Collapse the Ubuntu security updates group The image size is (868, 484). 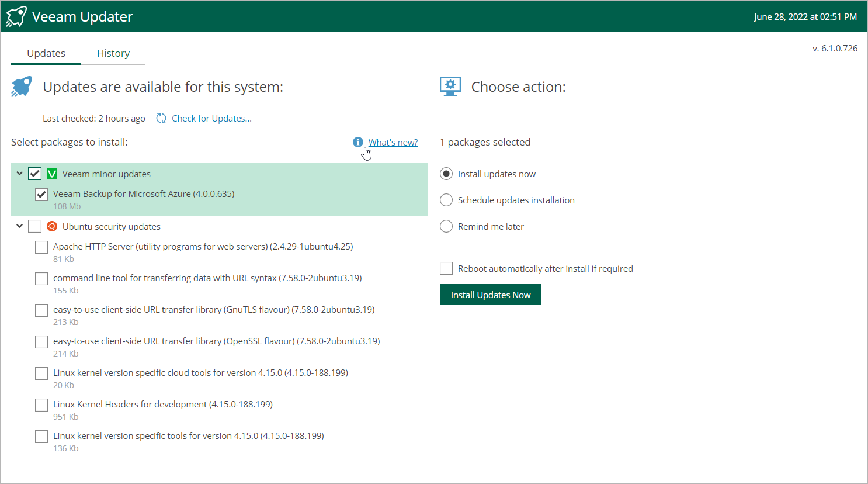19,226
